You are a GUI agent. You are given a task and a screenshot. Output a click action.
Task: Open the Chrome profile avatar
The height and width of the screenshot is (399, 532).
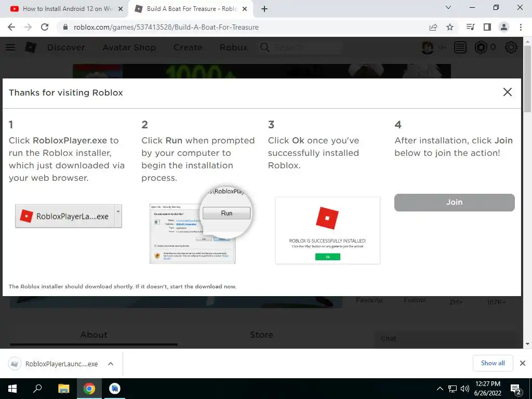[x=504, y=27]
